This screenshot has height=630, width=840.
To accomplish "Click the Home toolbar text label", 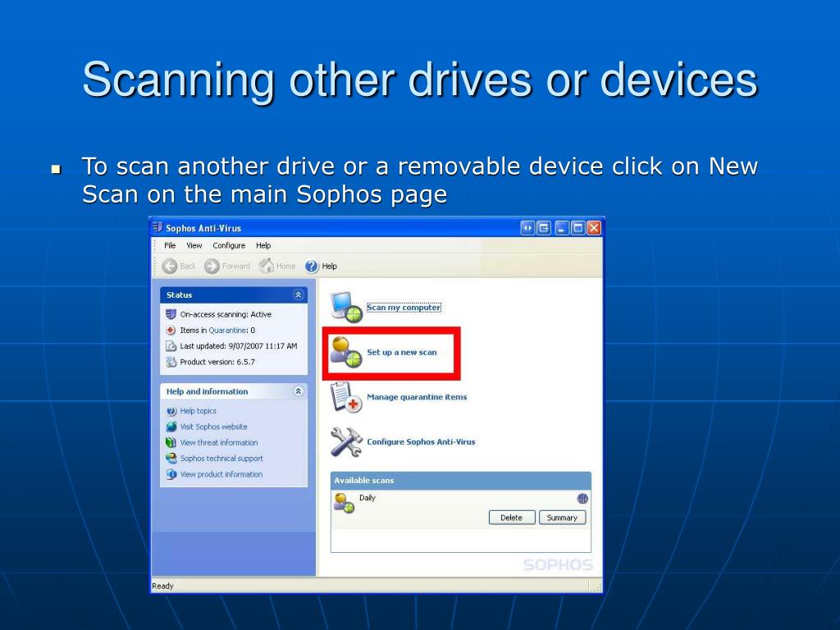I will [x=286, y=267].
